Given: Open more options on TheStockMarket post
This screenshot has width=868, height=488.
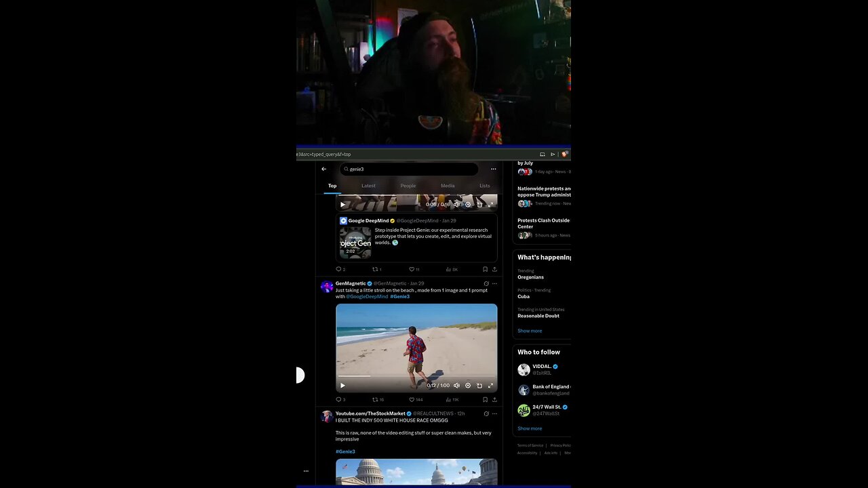Looking at the screenshot, I should click(x=494, y=413).
